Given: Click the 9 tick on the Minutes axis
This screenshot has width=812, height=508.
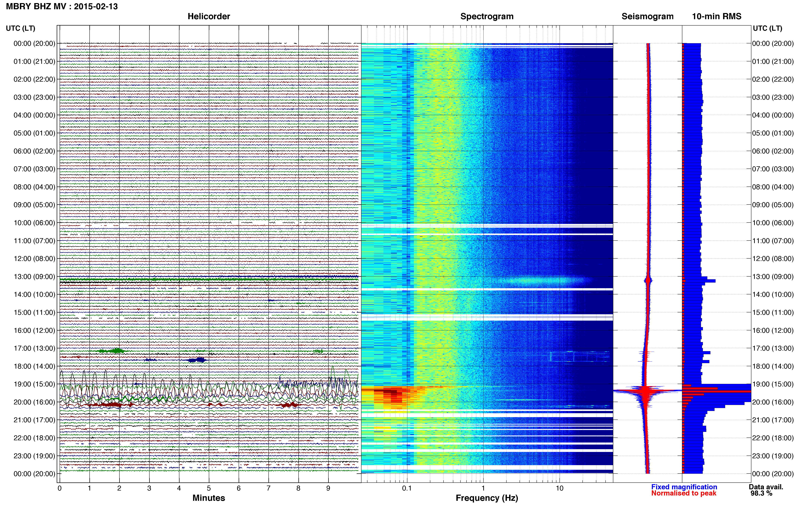Looking at the screenshot, I should click(328, 488).
